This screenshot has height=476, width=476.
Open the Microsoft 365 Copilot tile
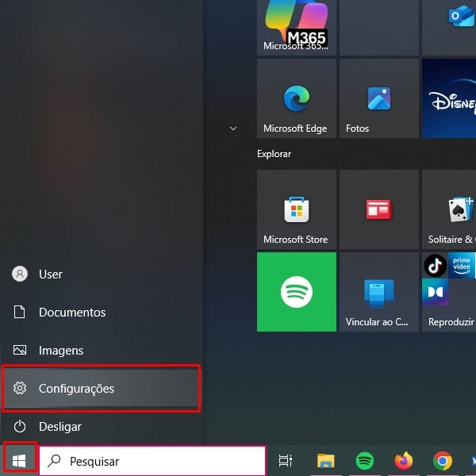[296, 27]
